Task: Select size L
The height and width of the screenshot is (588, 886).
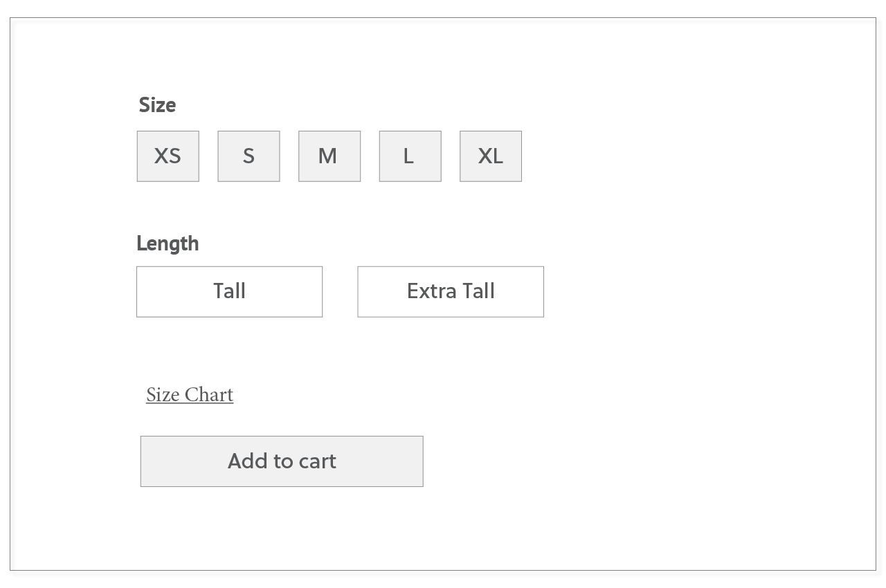Action: click(410, 156)
